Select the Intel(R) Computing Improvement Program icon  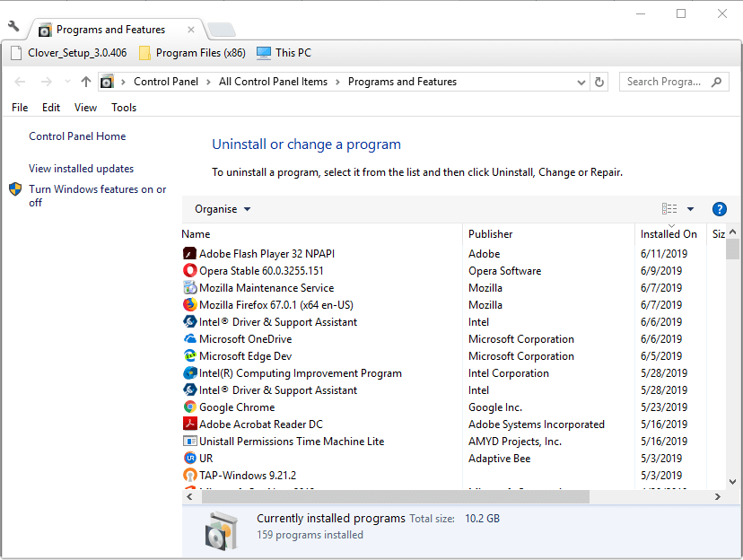coord(189,372)
